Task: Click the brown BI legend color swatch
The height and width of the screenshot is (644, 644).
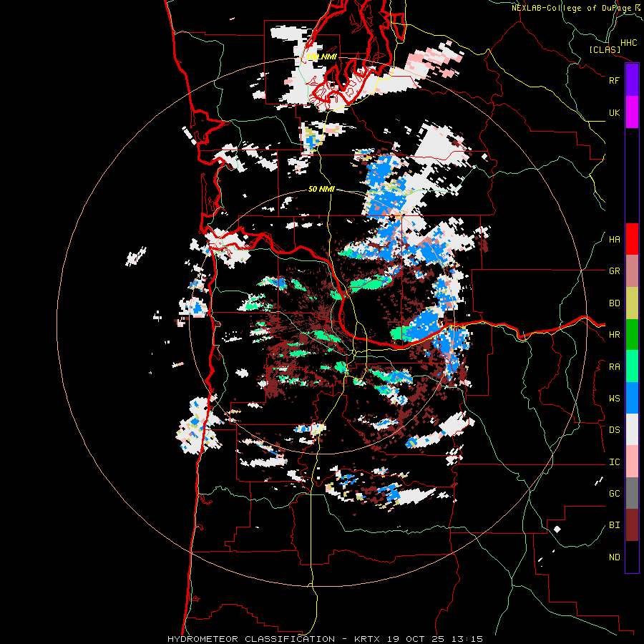Action: (x=632, y=525)
